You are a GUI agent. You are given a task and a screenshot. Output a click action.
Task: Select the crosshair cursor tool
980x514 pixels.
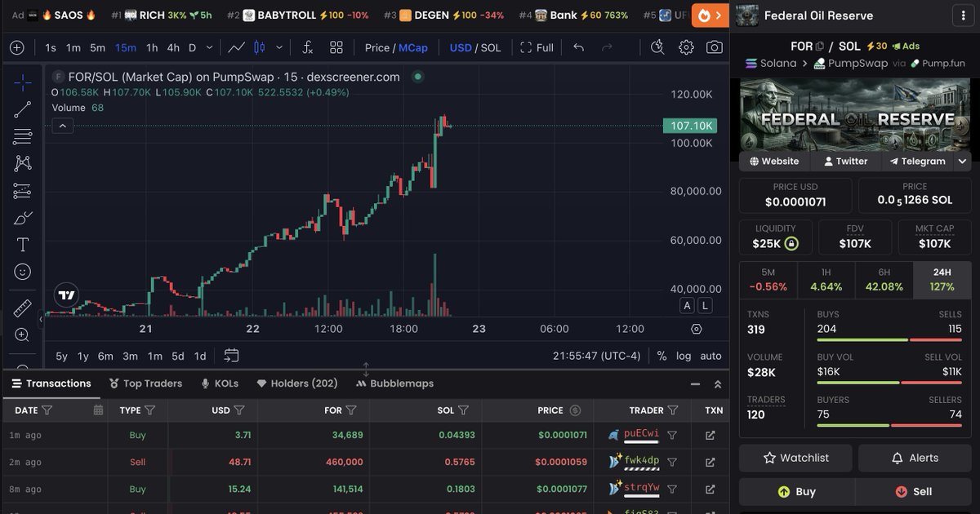[23, 82]
